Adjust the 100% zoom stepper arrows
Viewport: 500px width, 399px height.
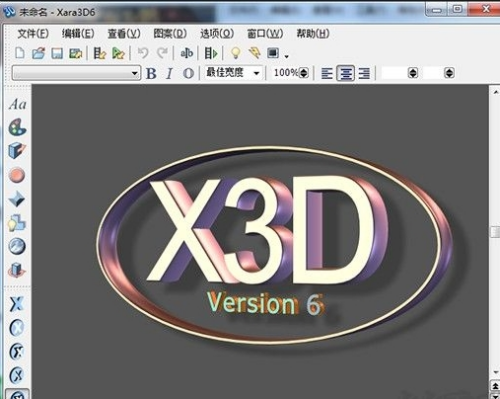tap(304, 73)
